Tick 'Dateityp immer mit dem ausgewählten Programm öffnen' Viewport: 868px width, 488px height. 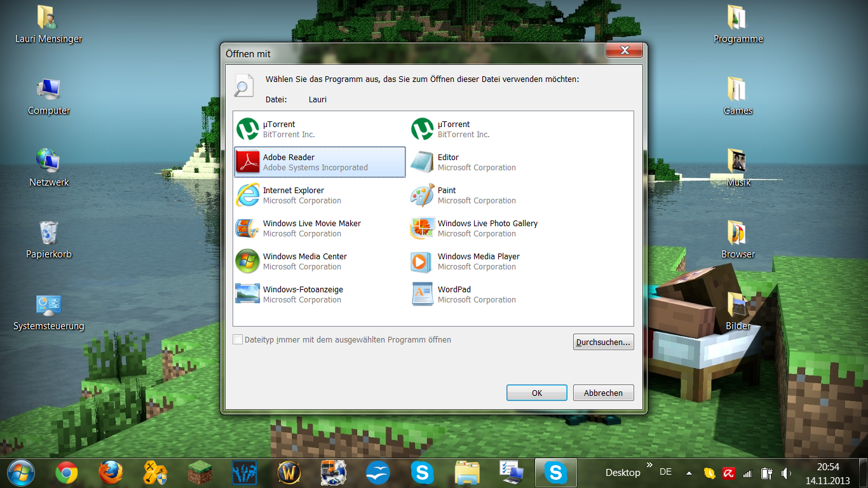[238, 340]
